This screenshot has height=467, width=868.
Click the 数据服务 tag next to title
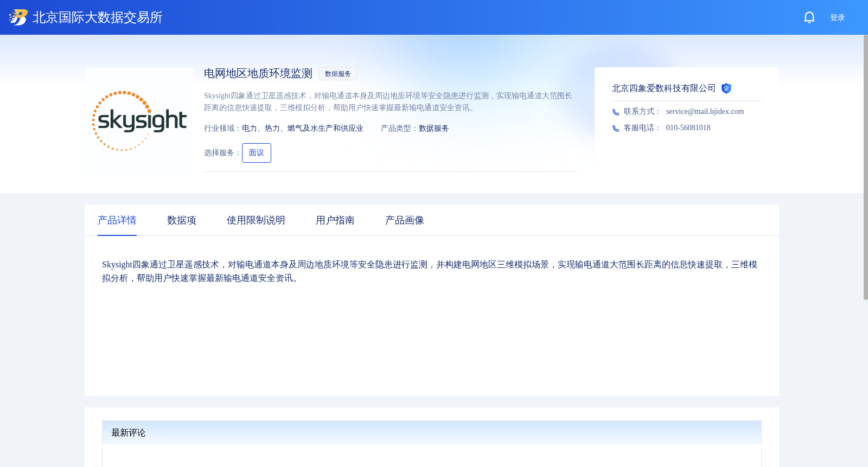(338, 74)
